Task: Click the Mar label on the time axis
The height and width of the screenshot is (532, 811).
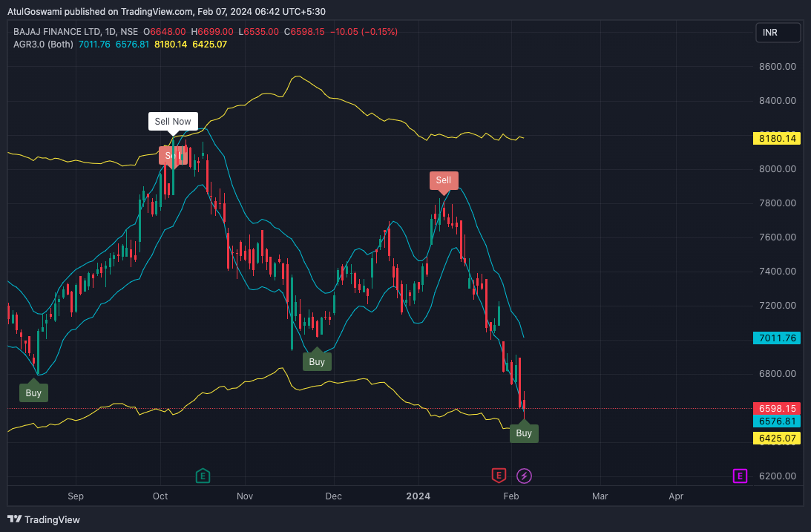Action: coord(600,496)
